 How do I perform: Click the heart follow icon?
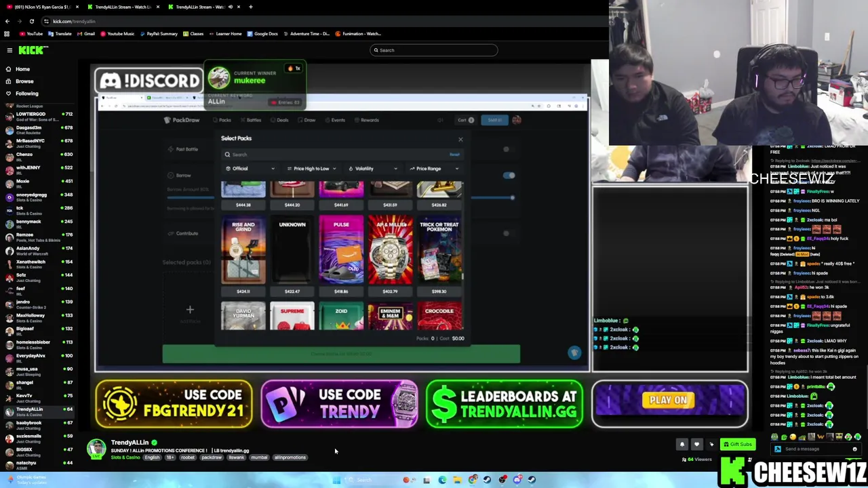click(696, 445)
